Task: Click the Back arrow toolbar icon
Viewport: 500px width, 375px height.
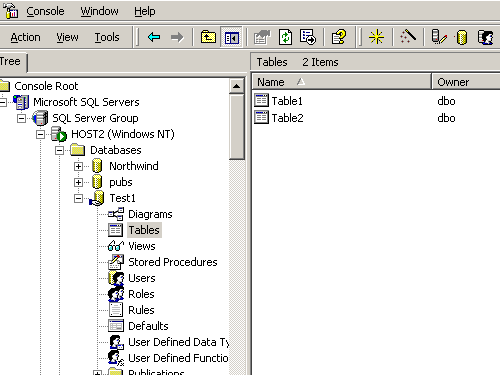Action: (x=154, y=37)
